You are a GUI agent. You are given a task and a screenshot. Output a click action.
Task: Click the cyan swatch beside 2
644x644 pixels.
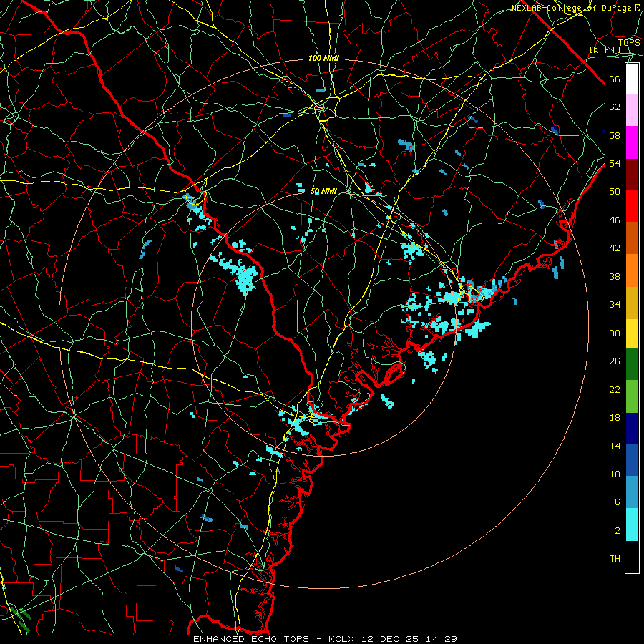click(x=632, y=525)
